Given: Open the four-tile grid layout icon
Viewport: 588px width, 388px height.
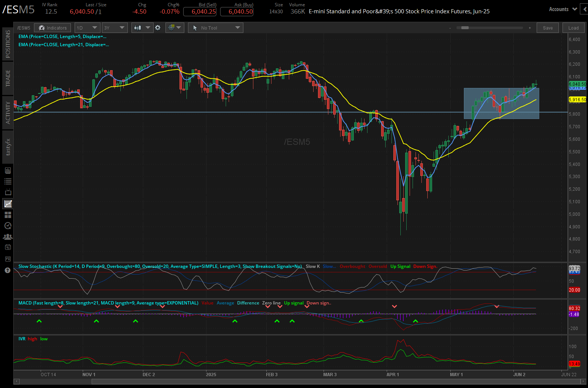Looking at the screenshot, I should coord(8,215).
